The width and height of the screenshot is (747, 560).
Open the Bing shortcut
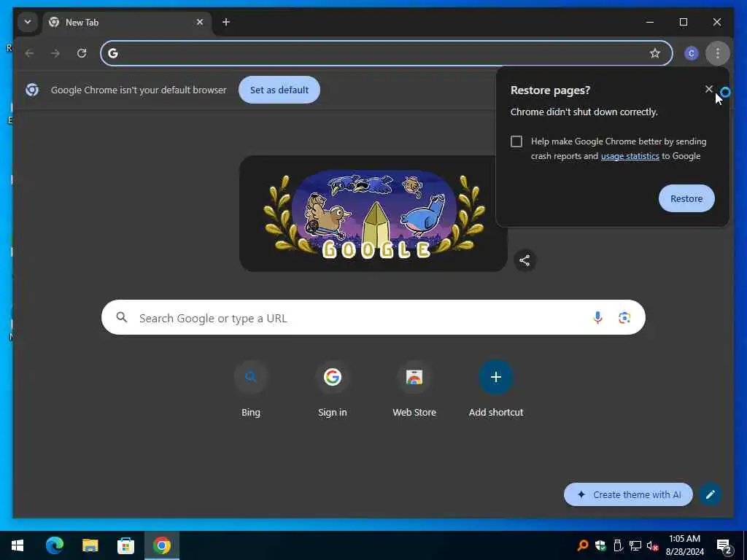(251, 389)
